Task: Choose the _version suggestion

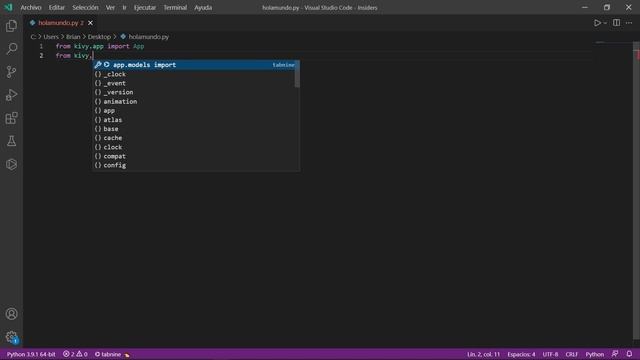Action: point(194,92)
